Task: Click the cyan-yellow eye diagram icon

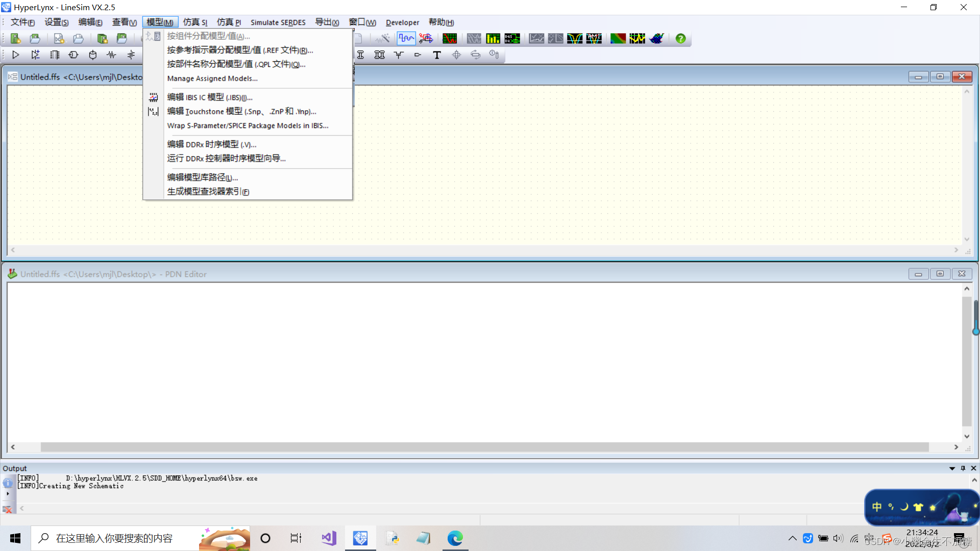Action: point(574,38)
